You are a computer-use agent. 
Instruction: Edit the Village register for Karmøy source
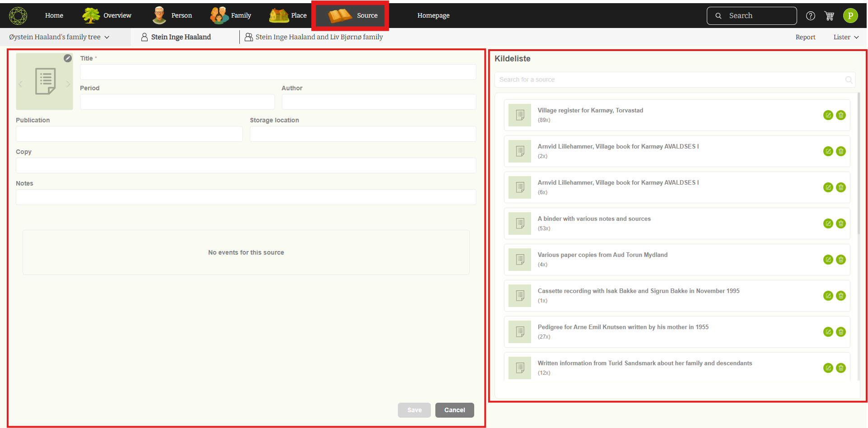click(x=828, y=115)
